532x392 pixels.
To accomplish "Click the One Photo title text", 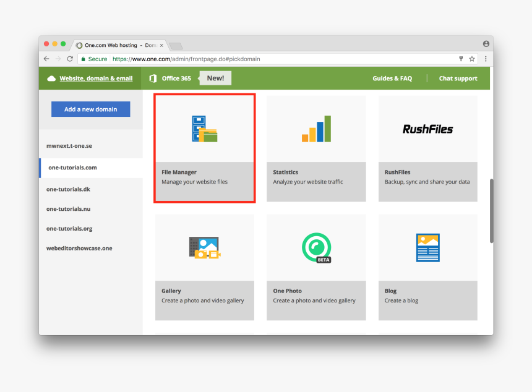I will (287, 291).
